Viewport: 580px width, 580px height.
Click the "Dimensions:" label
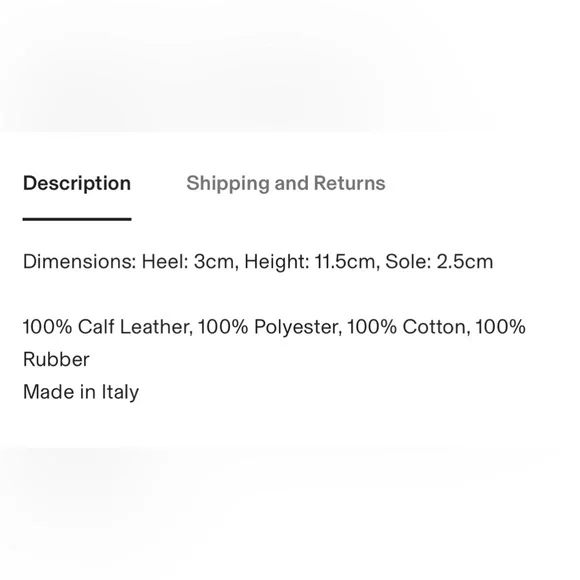80,262
